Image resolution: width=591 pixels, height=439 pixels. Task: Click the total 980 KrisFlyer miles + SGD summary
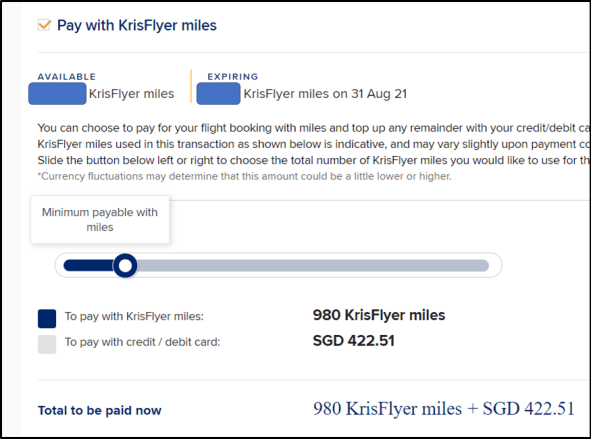click(x=444, y=409)
